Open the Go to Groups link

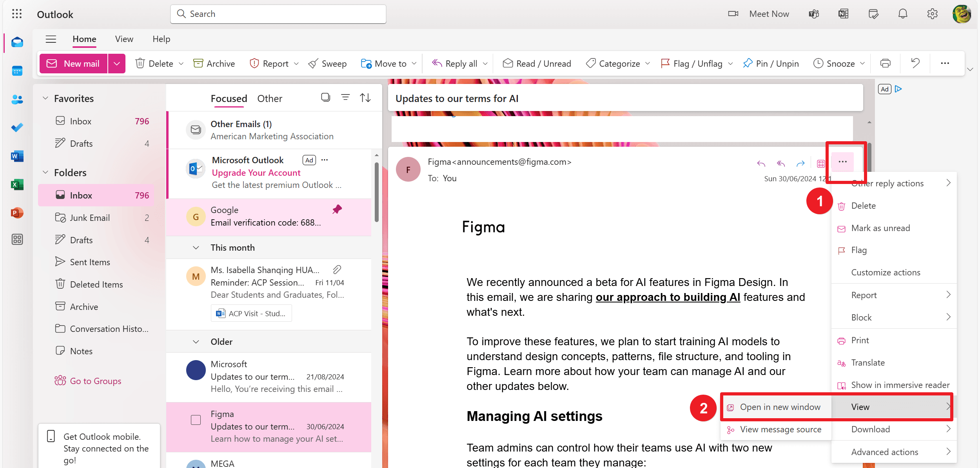[88, 381]
